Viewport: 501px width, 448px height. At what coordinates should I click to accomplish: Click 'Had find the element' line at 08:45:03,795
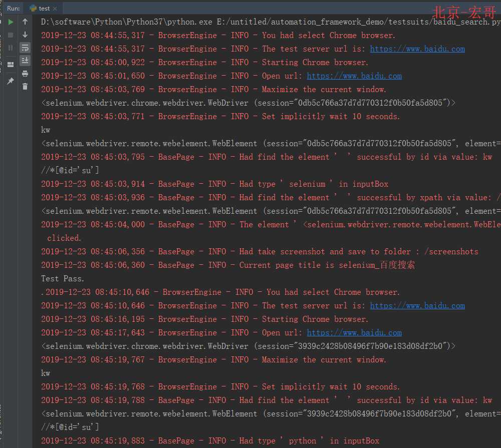[x=267, y=157]
